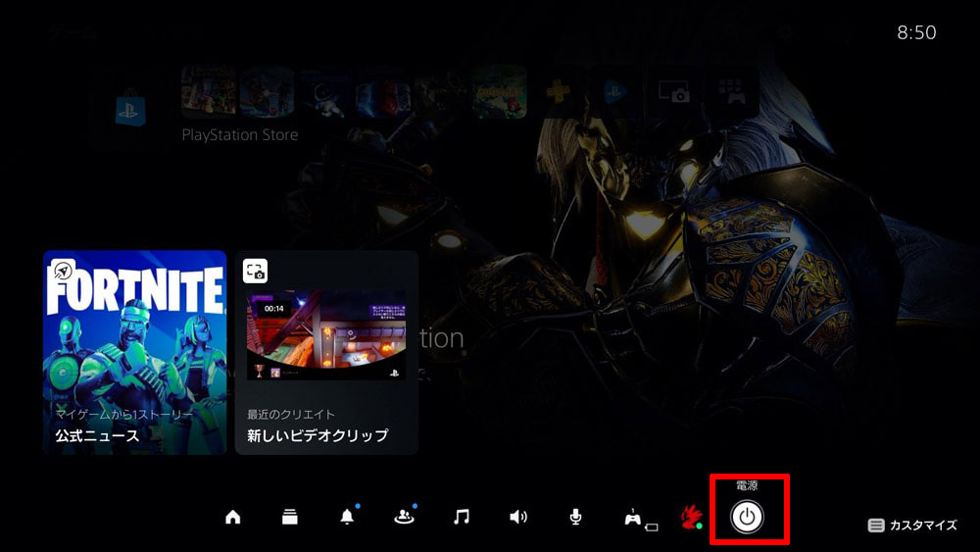Click the 8:50 clock display
980x552 pixels.
[x=916, y=32]
